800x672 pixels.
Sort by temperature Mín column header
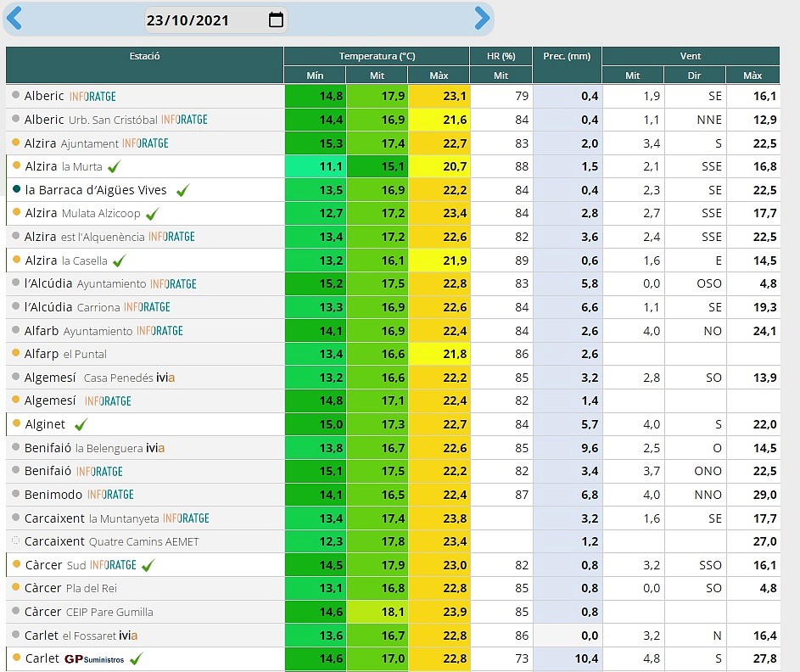pos(315,75)
